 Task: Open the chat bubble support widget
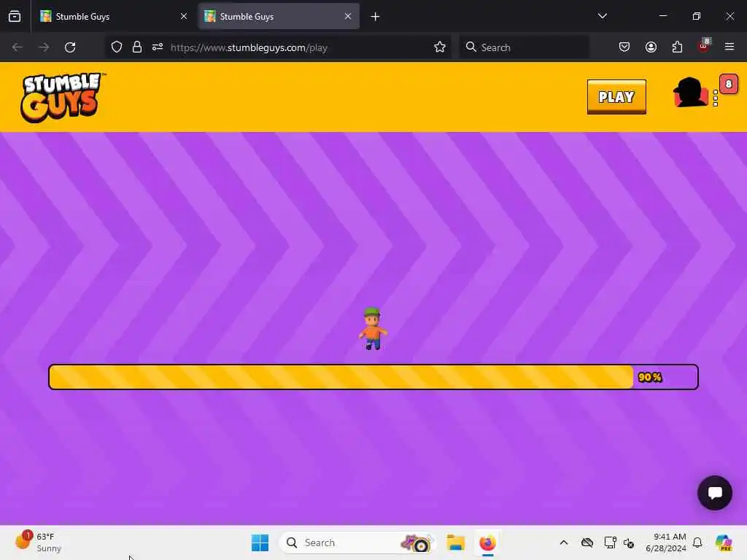click(715, 493)
